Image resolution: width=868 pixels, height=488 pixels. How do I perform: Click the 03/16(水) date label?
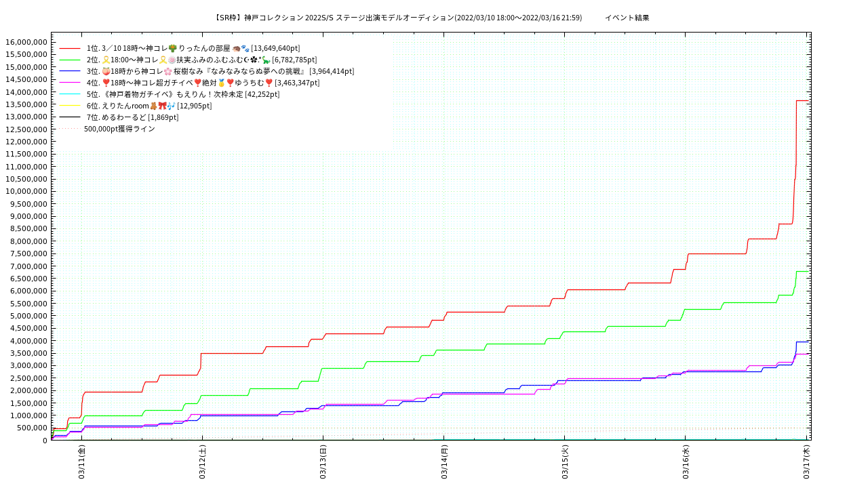(686, 462)
